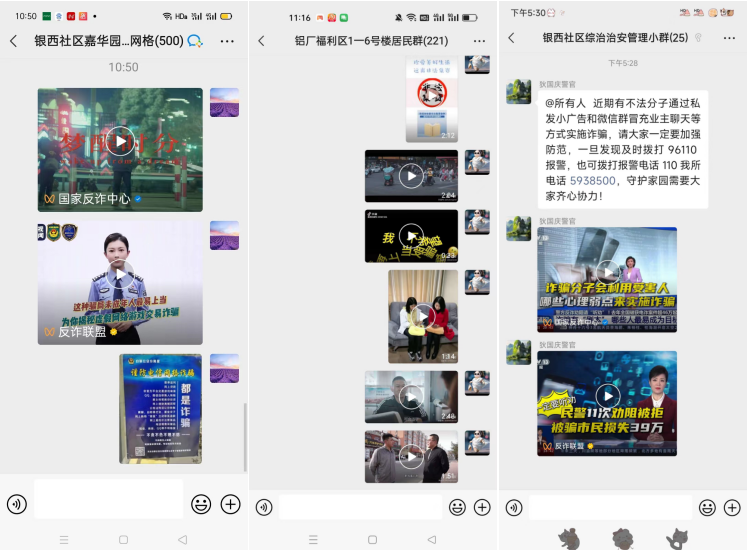Tap sender avatar beside 反诈联盟 policewoman video
747x550 pixels.
click(224, 235)
